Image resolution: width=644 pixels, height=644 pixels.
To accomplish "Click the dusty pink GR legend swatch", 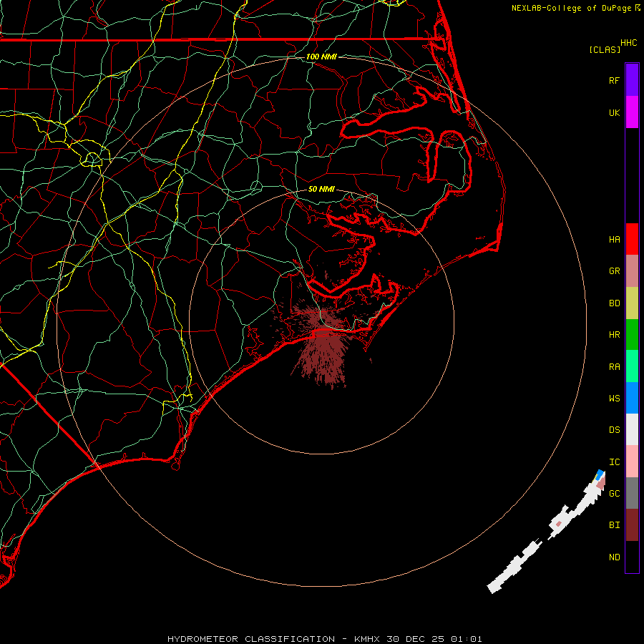I will (x=632, y=271).
